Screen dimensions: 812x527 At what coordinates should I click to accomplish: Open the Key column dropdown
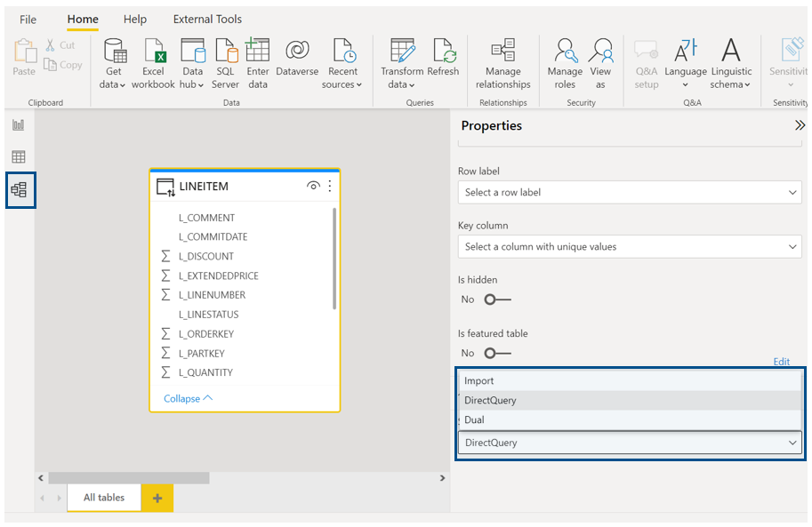(630, 246)
